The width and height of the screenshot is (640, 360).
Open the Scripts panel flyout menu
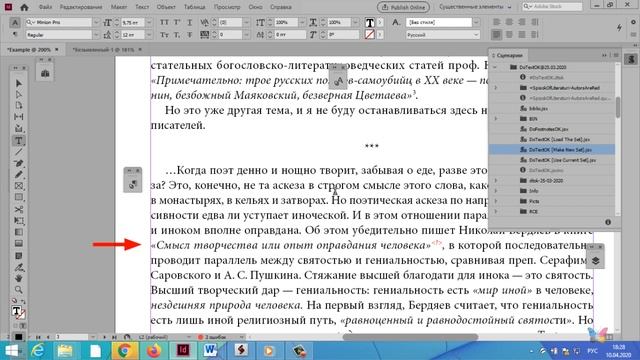[x=616, y=56]
